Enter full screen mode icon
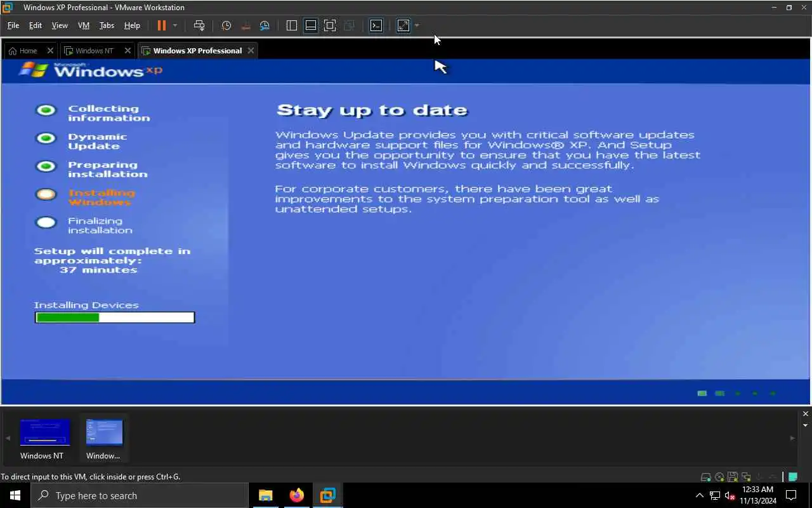This screenshot has width=812, height=508. point(330,25)
